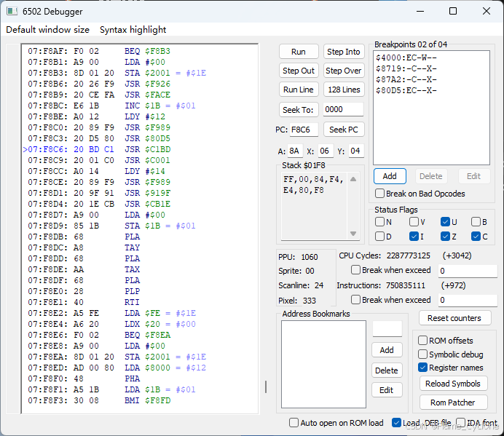This screenshot has width=504, height=436.
Task: Click the Run Line button
Action: point(299,90)
